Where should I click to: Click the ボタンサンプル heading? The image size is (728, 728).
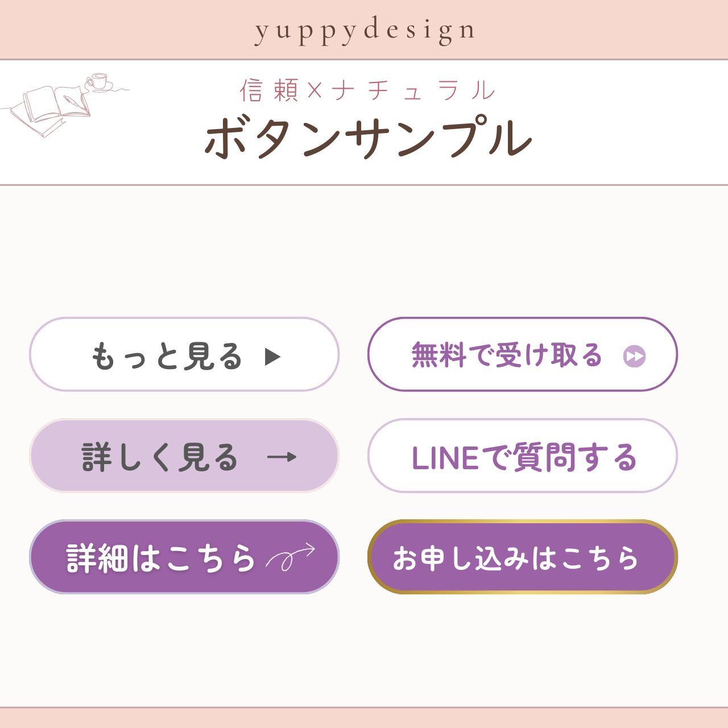(x=368, y=138)
